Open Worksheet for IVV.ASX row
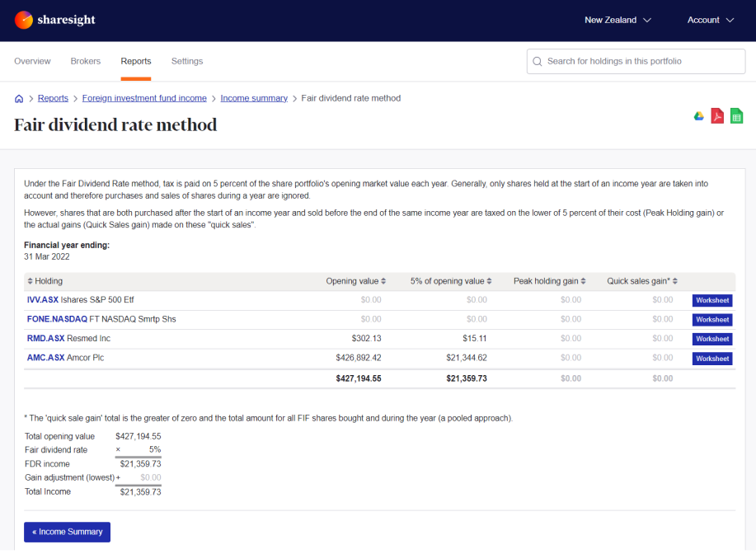The image size is (756, 554). point(712,300)
